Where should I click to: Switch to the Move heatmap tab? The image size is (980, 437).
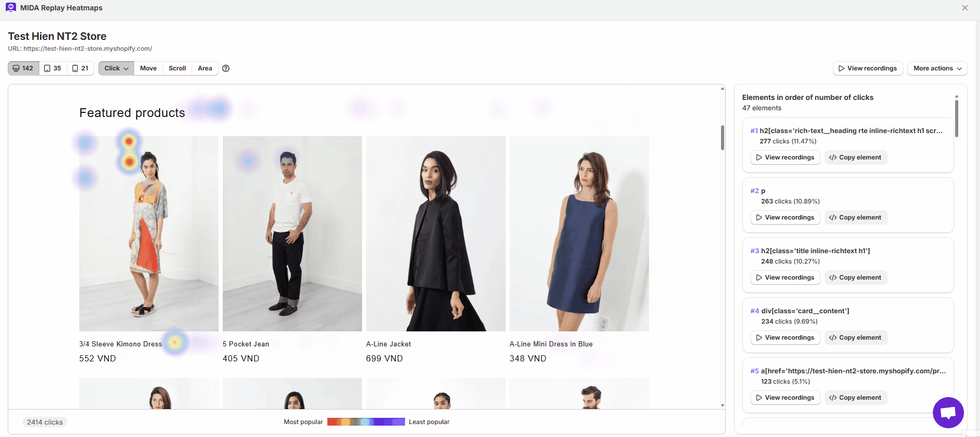coord(148,68)
